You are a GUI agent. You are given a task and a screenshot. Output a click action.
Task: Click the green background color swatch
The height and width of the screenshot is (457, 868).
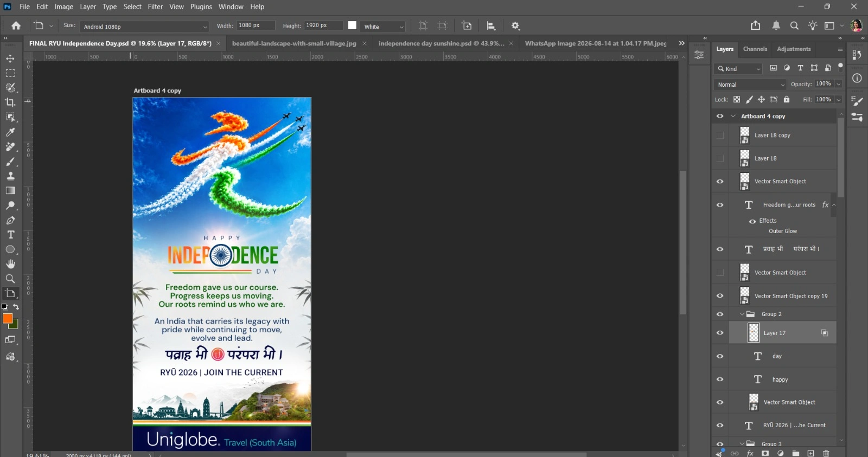14,325
